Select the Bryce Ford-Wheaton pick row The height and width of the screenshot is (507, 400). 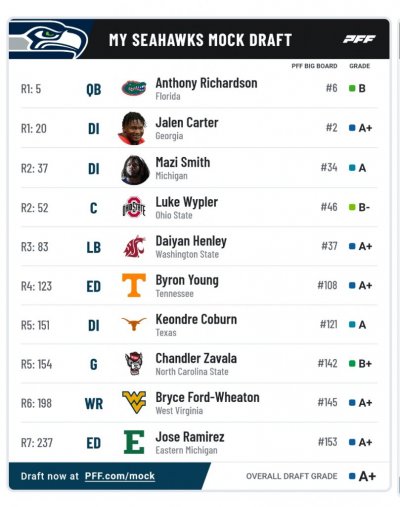199,403
